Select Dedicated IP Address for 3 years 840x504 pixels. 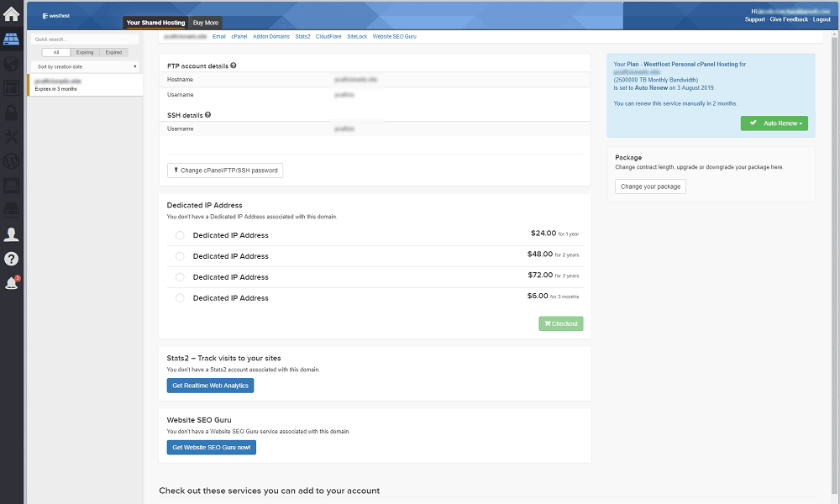click(x=180, y=277)
